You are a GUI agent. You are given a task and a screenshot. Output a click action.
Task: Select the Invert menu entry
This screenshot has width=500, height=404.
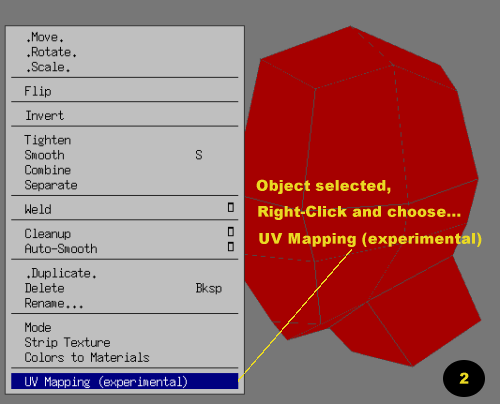click(x=124, y=115)
